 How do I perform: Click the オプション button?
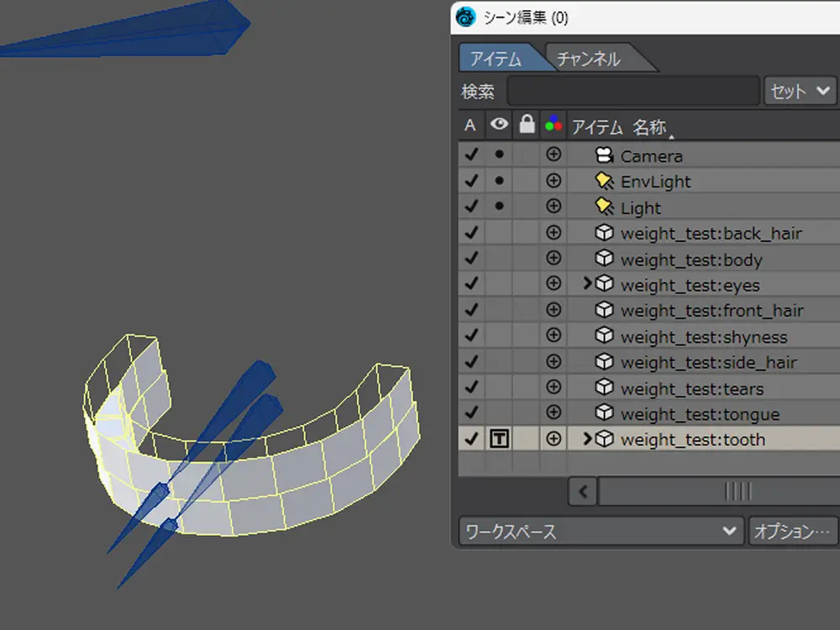[793, 531]
